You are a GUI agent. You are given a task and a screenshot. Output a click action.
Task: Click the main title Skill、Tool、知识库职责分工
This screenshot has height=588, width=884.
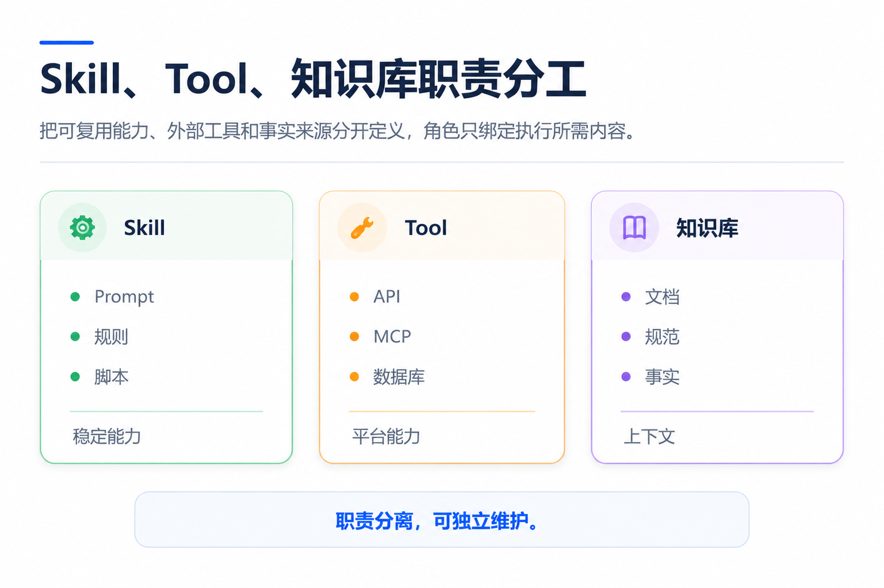(313, 79)
